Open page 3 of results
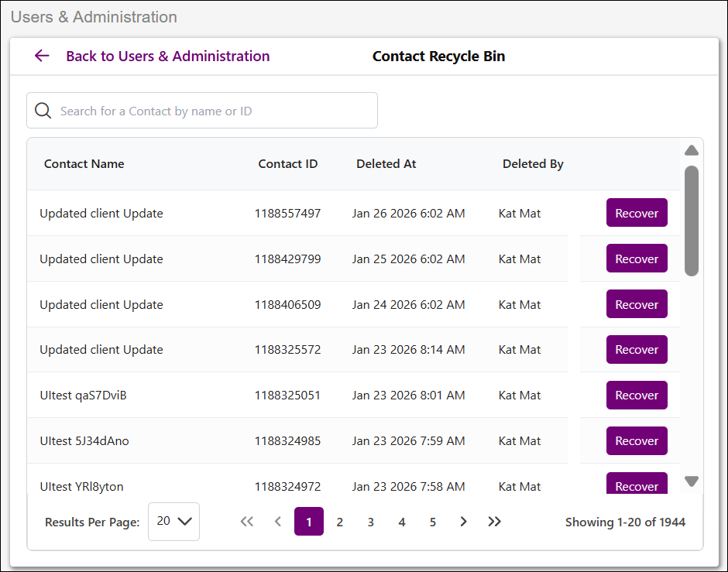Viewport: 728px width, 572px height. point(370,522)
